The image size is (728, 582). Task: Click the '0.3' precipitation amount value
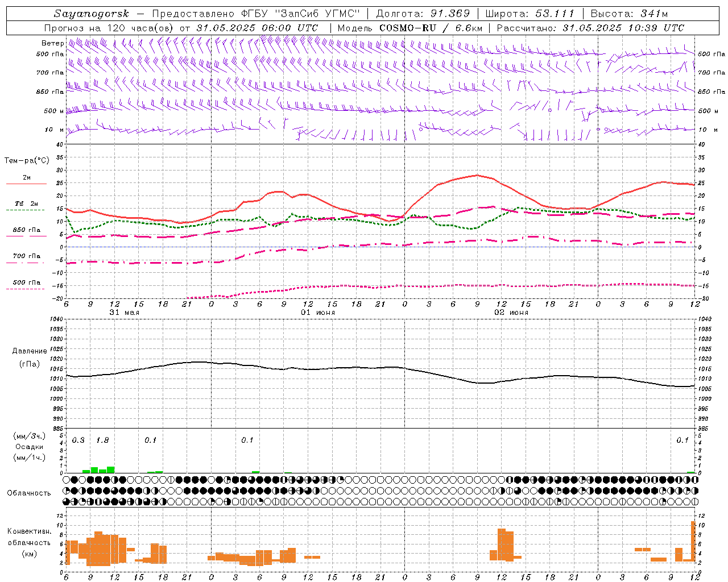pyautogui.click(x=78, y=440)
